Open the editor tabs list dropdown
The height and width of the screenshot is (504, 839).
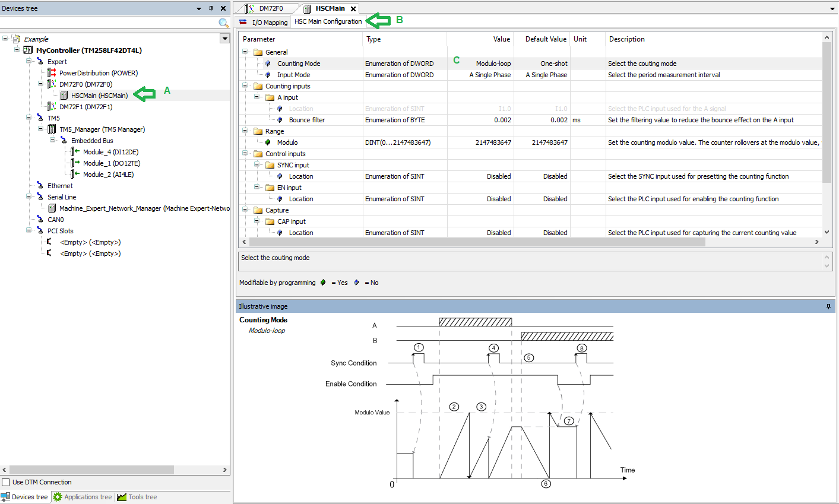832,8
